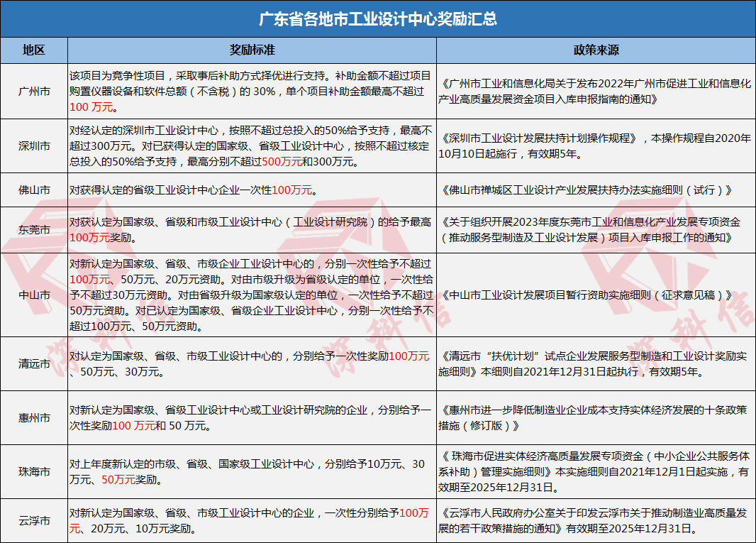The image size is (756, 543).
Task: Click the 深圳市 region cell
Action: 34,146
